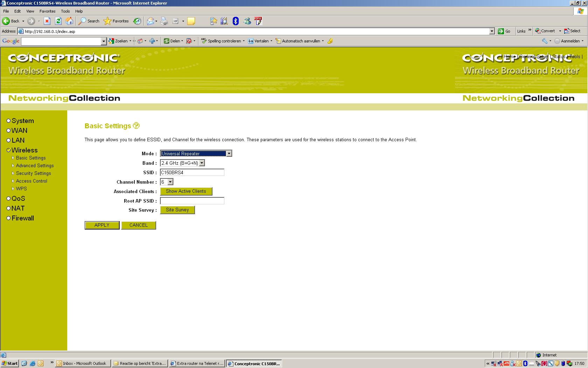
Task: Open the Mode dropdown showing Universal Repeater
Action: [x=196, y=154]
